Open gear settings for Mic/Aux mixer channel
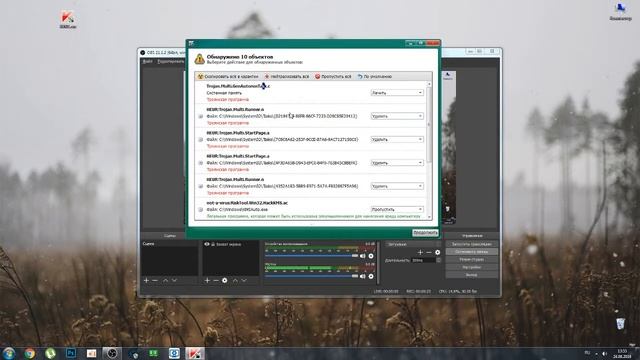This screenshot has width=640, height=360. click(x=371, y=276)
